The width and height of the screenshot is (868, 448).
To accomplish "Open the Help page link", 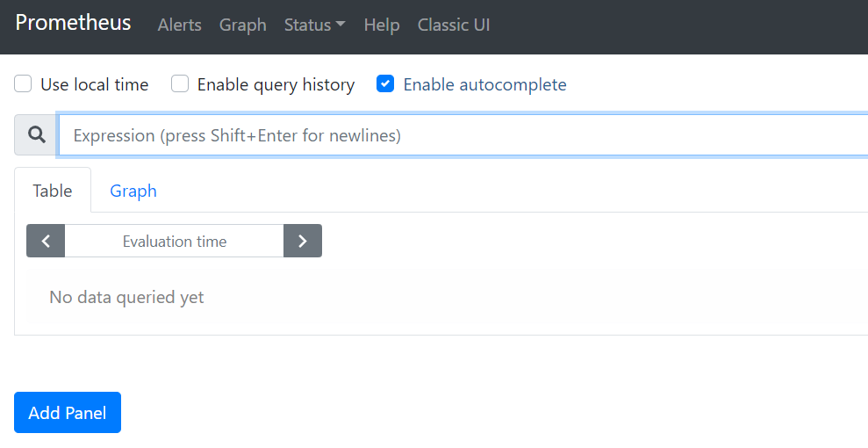I will pos(382,25).
